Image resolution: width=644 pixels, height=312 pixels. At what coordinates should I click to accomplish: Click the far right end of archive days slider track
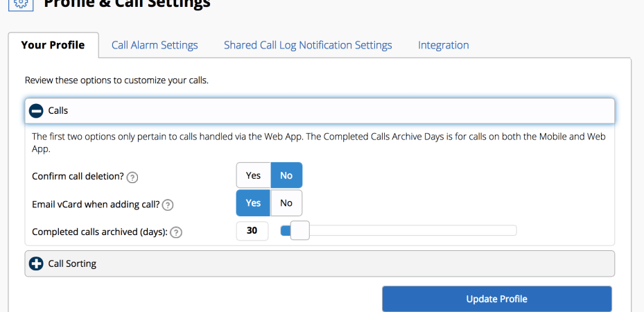coord(514,231)
